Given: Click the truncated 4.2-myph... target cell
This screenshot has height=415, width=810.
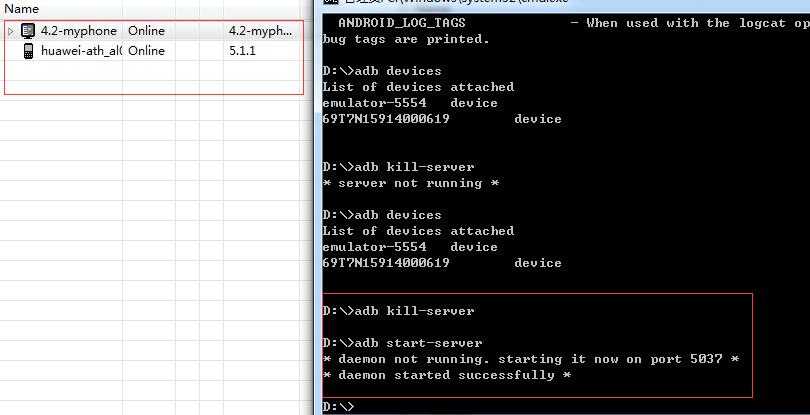Looking at the screenshot, I should pyautogui.click(x=261, y=31).
